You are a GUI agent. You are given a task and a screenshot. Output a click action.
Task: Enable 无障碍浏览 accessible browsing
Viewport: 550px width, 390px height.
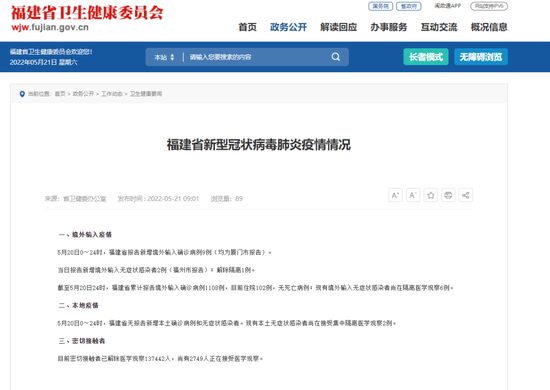[481, 57]
